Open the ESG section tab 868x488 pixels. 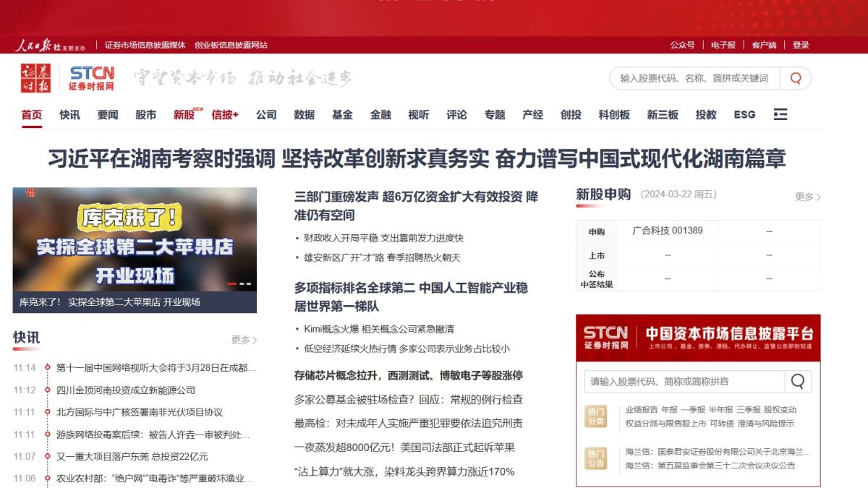click(744, 115)
